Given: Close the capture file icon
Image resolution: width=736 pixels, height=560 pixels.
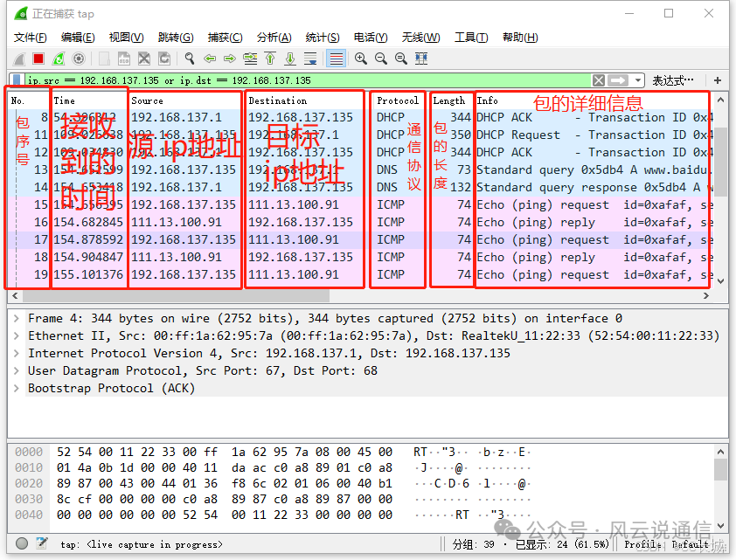Looking at the screenshot, I should tap(144, 59).
